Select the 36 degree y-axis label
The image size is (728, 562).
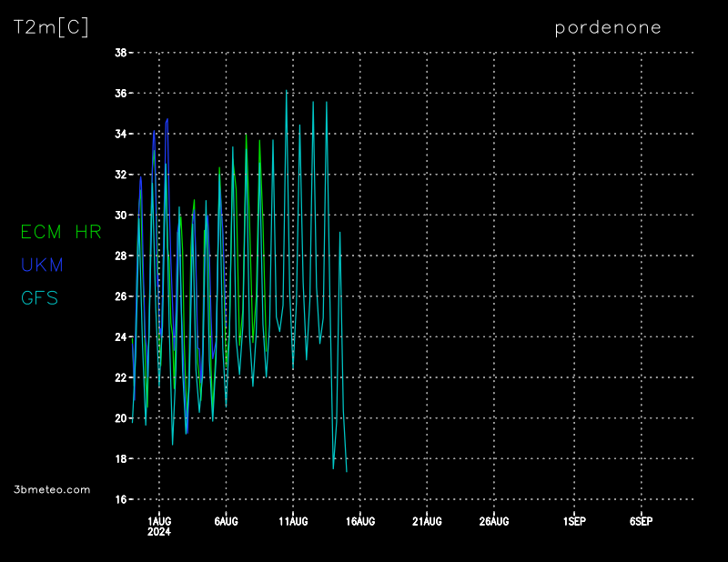coord(120,94)
